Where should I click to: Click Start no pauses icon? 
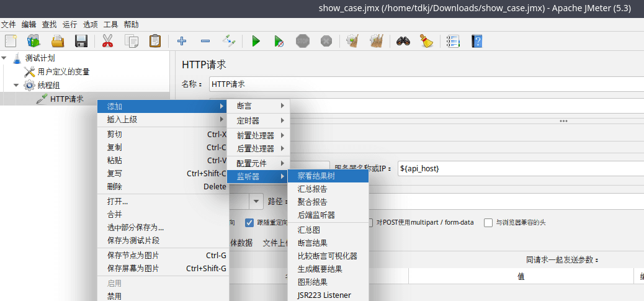279,41
